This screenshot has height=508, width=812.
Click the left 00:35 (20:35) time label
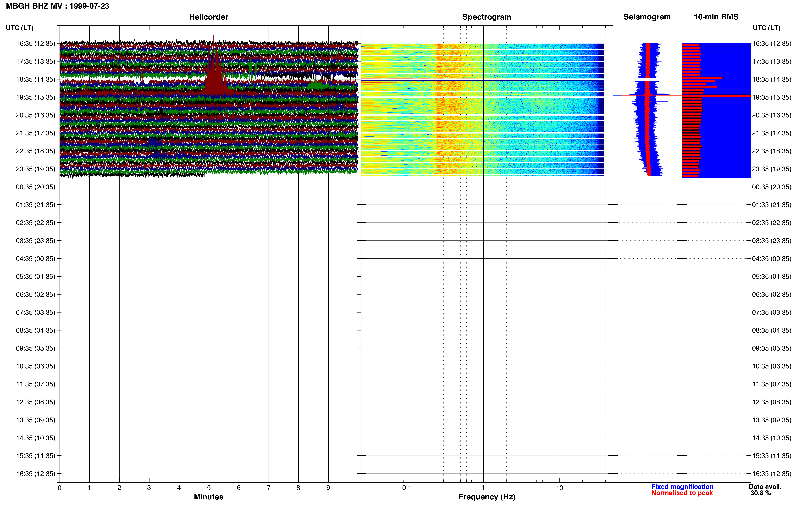[36, 187]
